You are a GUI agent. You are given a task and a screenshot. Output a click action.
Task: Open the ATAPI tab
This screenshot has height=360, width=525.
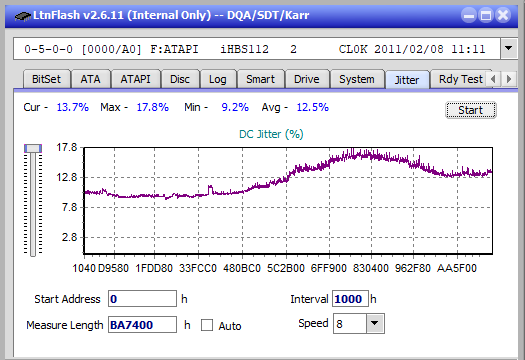pyautogui.click(x=136, y=79)
